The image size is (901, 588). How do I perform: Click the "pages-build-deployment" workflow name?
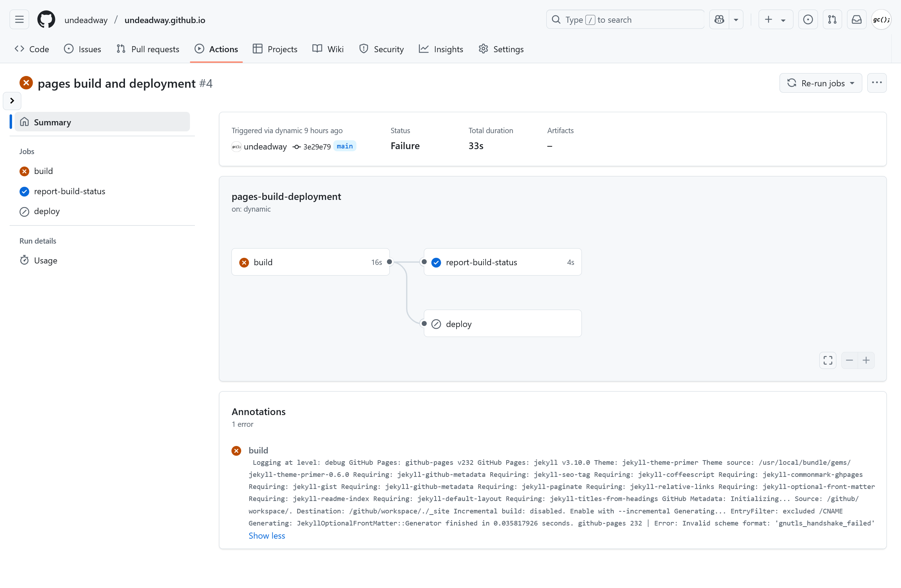click(x=286, y=196)
